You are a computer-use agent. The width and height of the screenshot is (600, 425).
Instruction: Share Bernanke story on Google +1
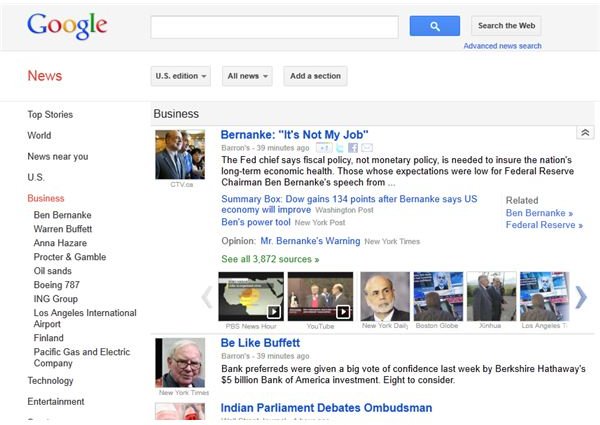pos(324,148)
